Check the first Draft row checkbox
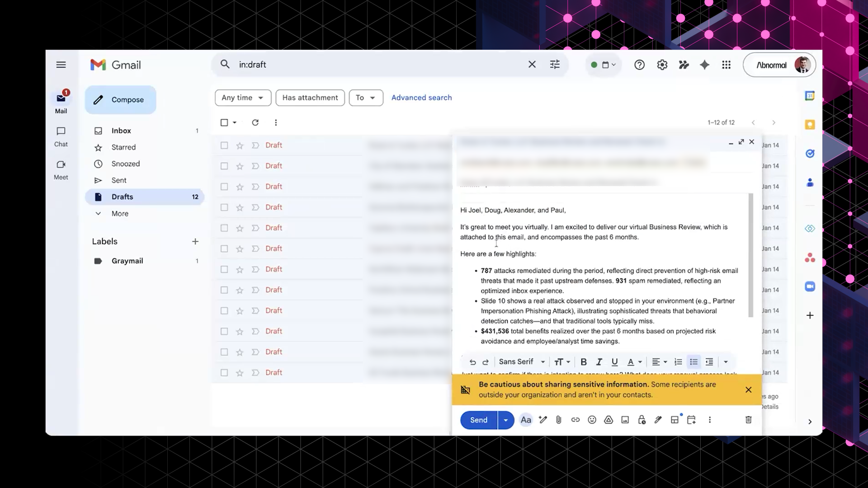 [x=224, y=145]
